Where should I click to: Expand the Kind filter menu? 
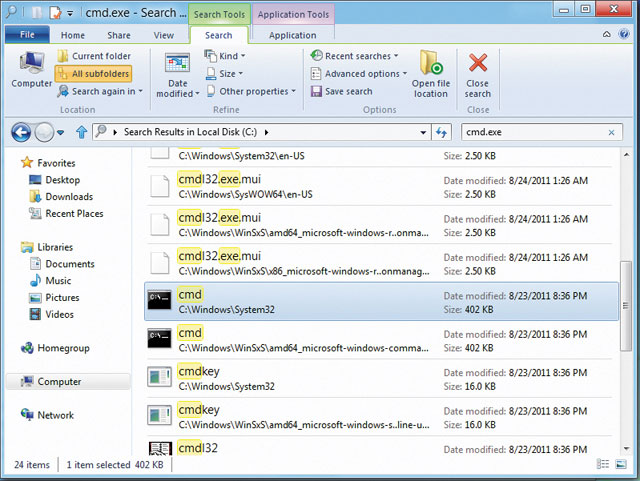click(225, 56)
